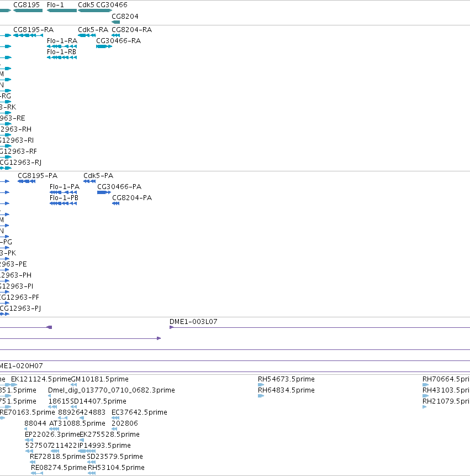Click the 202806 EST label
The width and height of the screenshot is (470, 476).
pos(125,423)
